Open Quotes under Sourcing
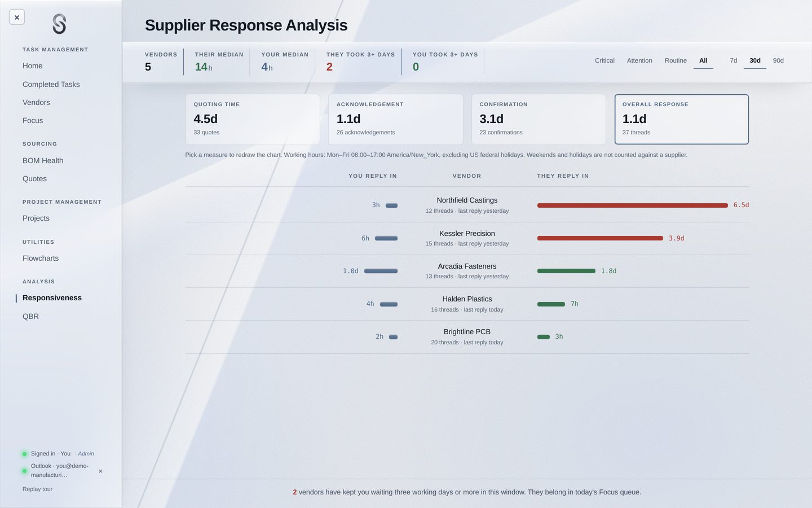 coord(34,178)
